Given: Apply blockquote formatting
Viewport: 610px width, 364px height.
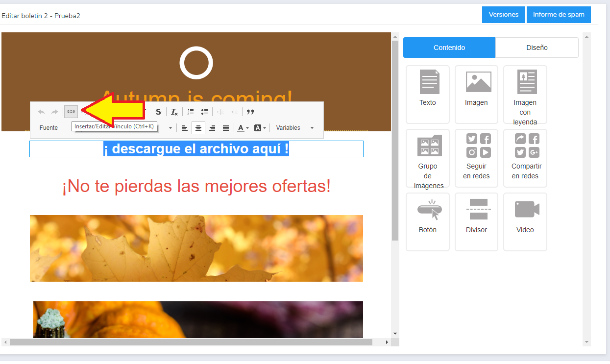Looking at the screenshot, I should pos(250,112).
